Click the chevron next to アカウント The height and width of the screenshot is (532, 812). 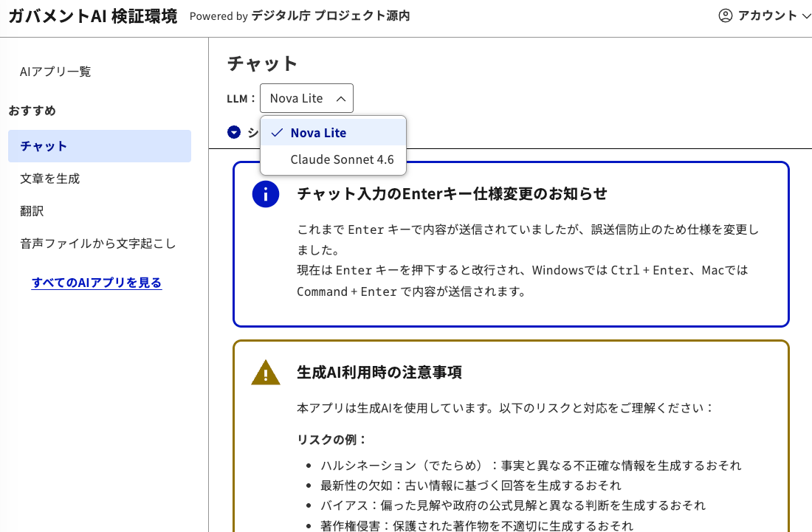tap(805, 15)
